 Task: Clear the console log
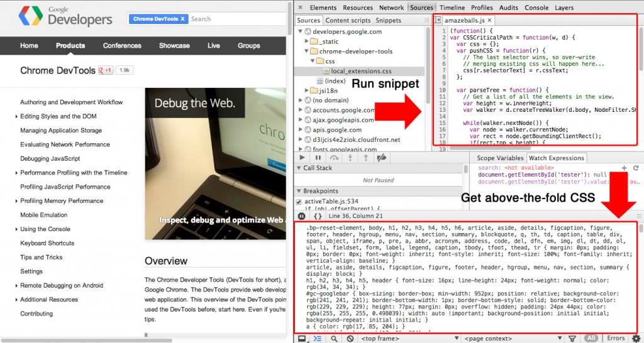point(349,338)
